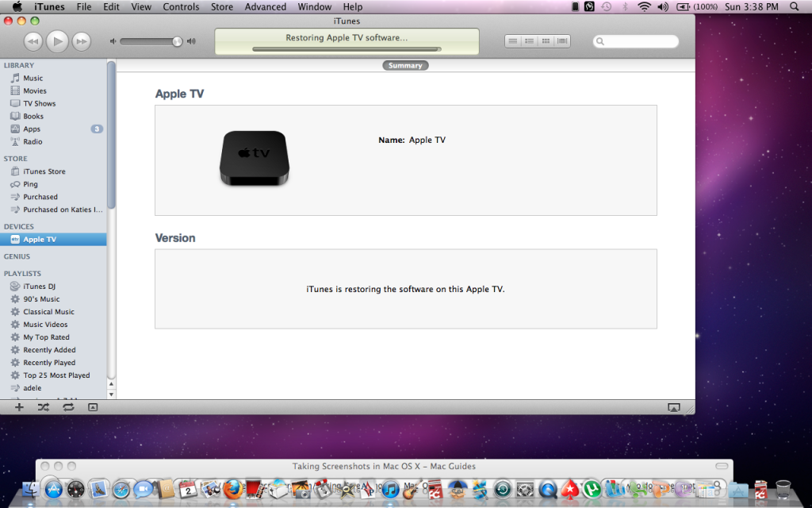
Task: Click the restore progress bar
Action: (347, 49)
